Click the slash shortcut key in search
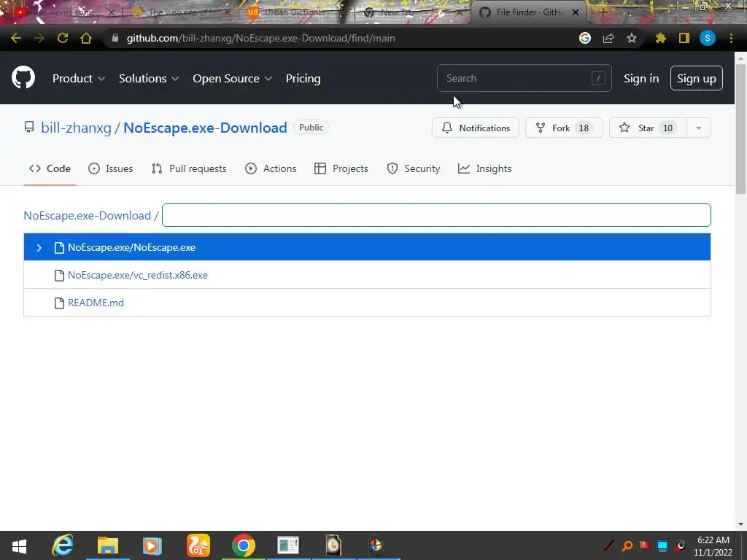The image size is (747, 560). click(x=598, y=78)
